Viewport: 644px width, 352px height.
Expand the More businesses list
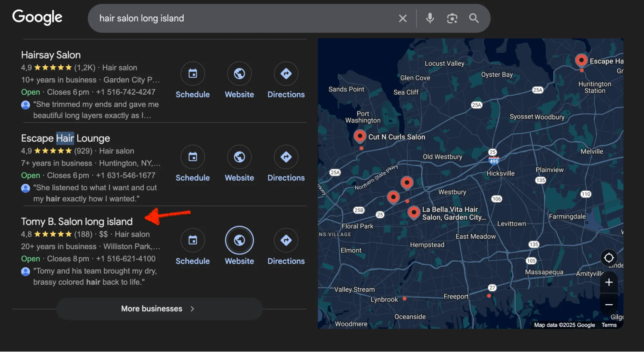[x=159, y=309]
